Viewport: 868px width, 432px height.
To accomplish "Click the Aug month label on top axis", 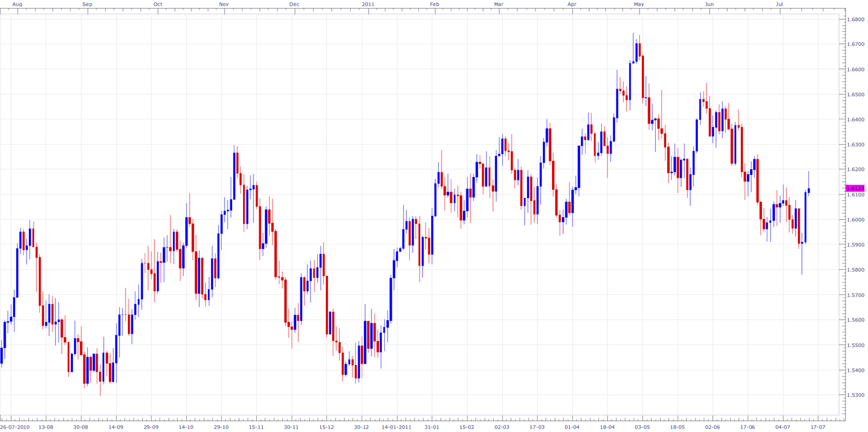I will (x=17, y=4).
